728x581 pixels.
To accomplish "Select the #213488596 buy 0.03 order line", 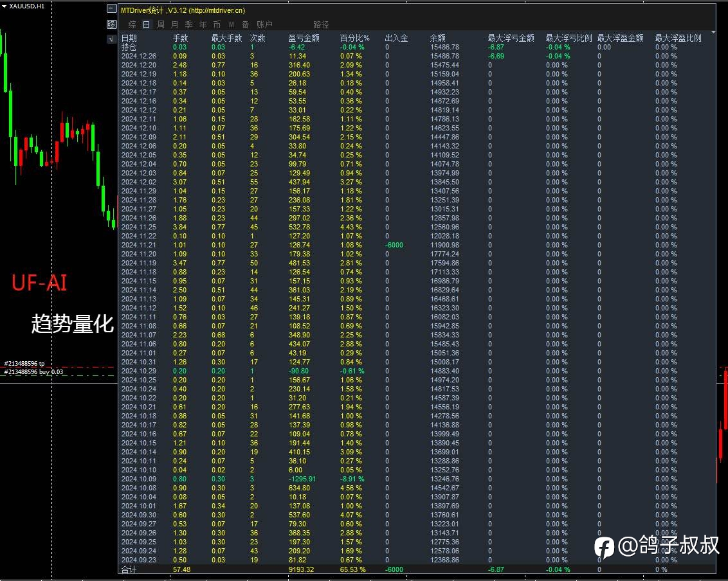I will click(x=33, y=371).
